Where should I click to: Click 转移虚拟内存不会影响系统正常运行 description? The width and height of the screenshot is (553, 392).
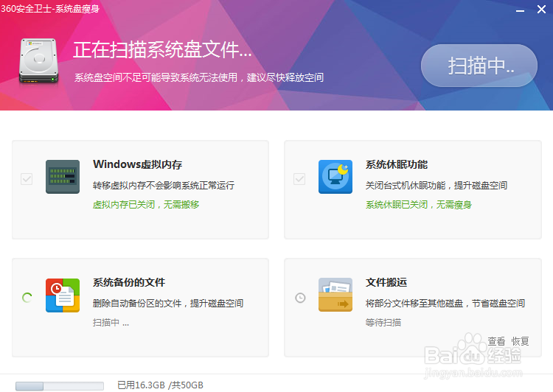(164, 186)
